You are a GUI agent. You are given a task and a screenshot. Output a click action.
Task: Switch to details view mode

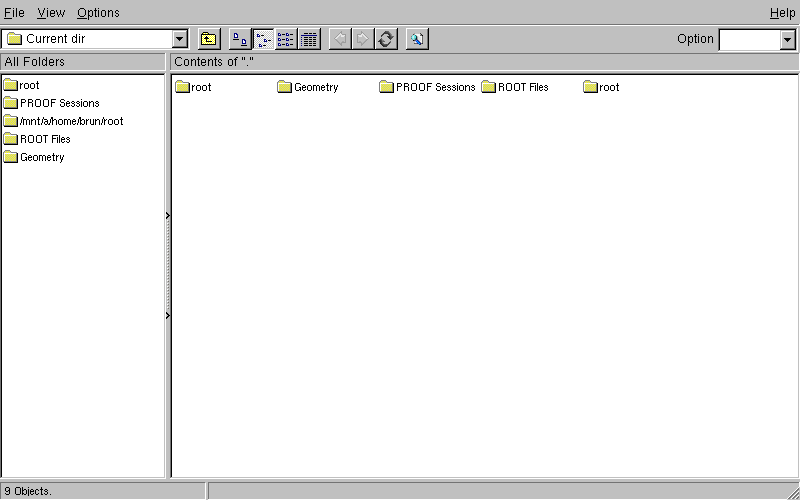pos(309,39)
